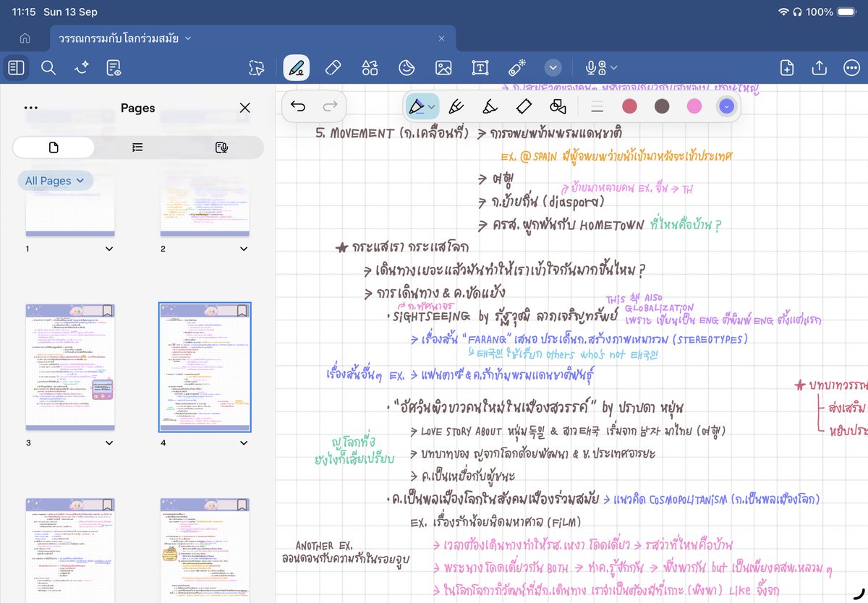Insert an image with the Image tool
Screen dimensions: 868x603
pyautogui.click(x=443, y=68)
